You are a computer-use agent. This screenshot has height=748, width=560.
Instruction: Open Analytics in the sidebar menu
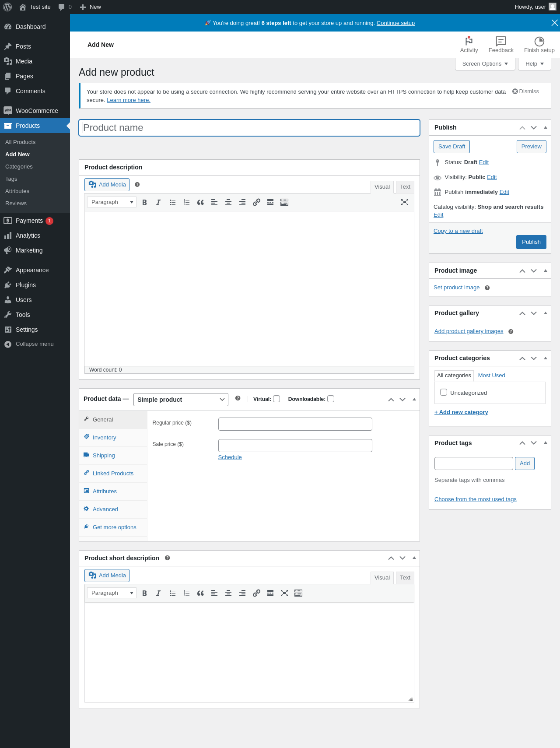tap(35, 235)
